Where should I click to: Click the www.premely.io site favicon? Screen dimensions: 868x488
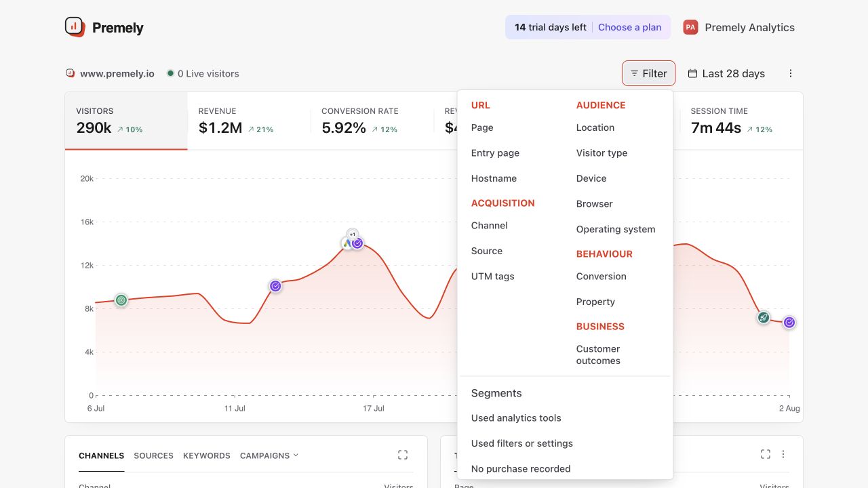(x=70, y=73)
